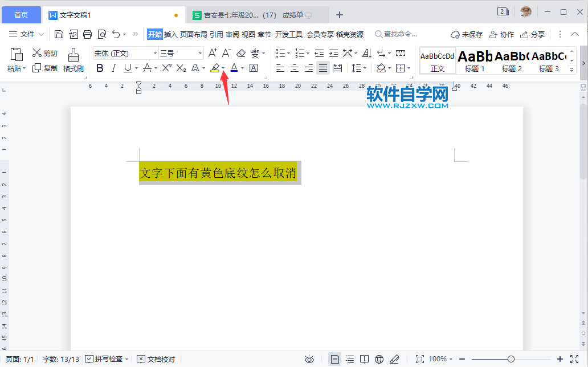The width and height of the screenshot is (588, 367).
Task: Toggle bold formatting
Action: (100, 68)
